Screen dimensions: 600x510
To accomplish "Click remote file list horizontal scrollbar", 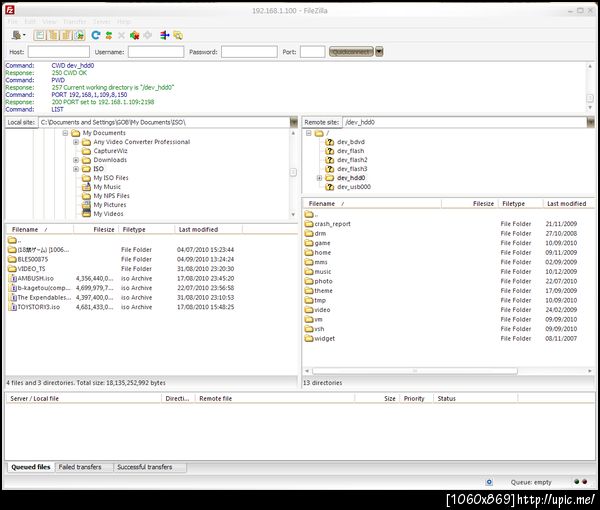I will tap(415, 371).
